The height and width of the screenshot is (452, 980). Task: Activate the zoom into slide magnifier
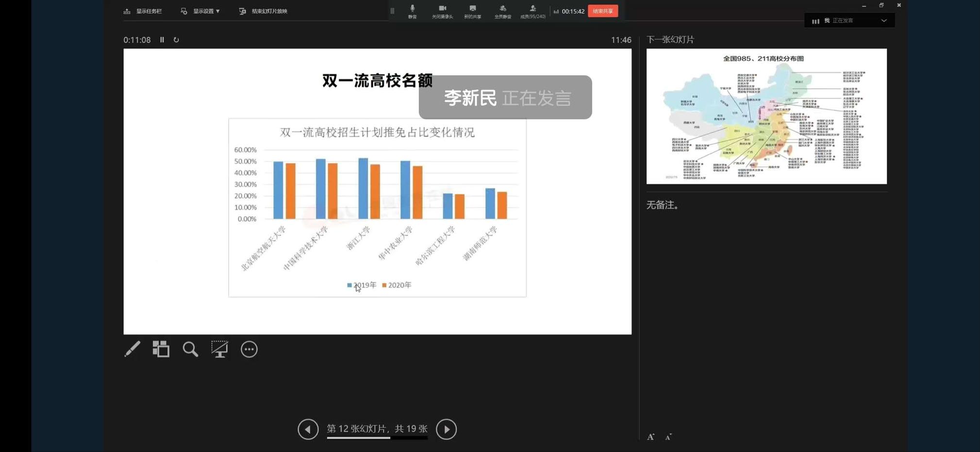click(x=190, y=349)
